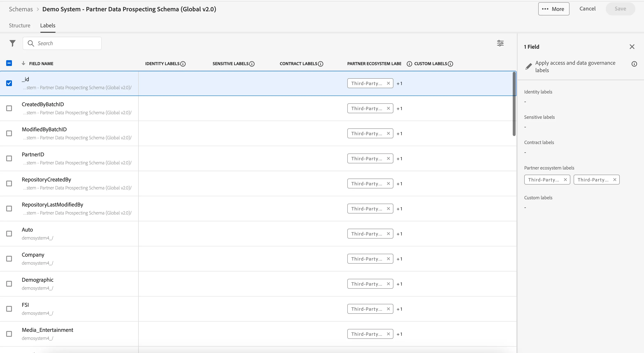The width and height of the screenshot is (644, 353).
Task: Show +1 more labels on Media_Entertainment row
Action: point(400,334)
